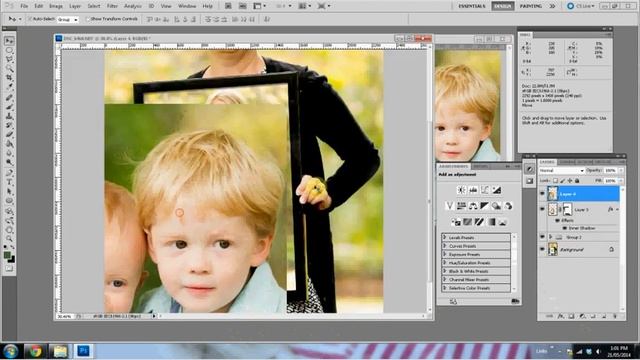Delete layer using the trash icon

click(x=615, y=316)
